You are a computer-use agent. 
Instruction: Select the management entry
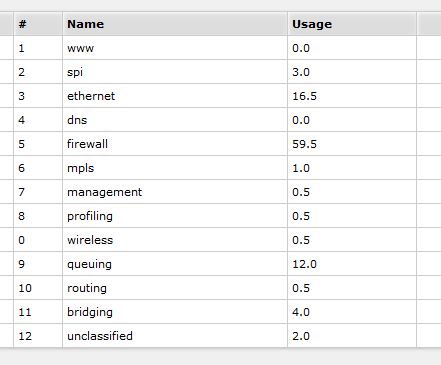click(x=220, y=192)
